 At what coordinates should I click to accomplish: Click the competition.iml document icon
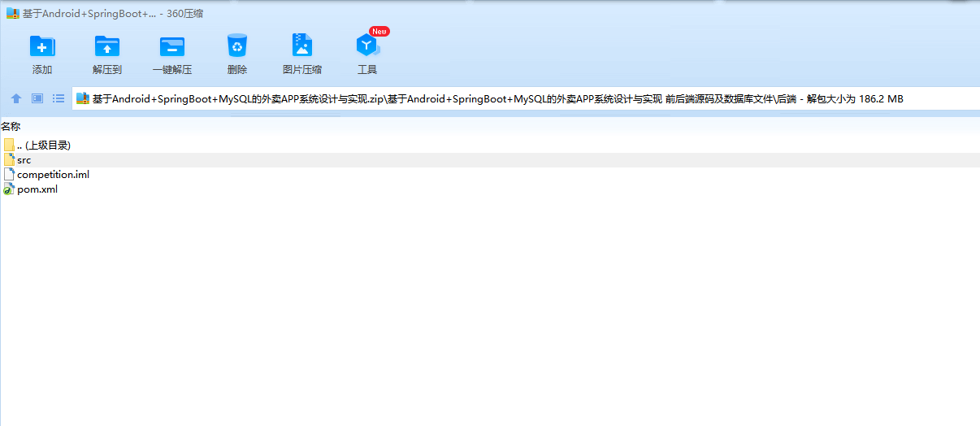tap(9, 174)
